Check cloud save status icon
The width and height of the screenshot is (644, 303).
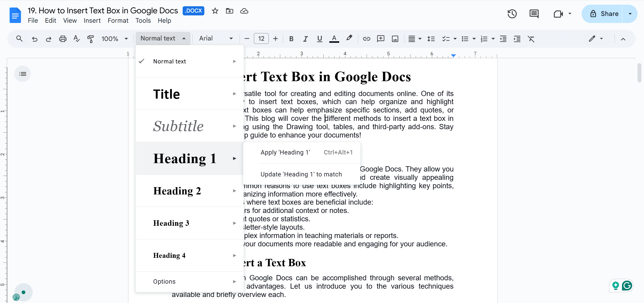pyautogui.click(x=244, y=11)
